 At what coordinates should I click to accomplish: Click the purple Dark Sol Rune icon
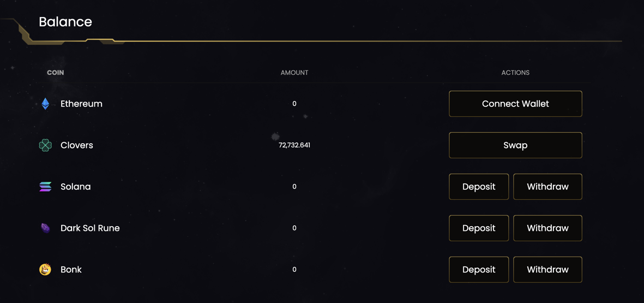[x=45, y=228]
